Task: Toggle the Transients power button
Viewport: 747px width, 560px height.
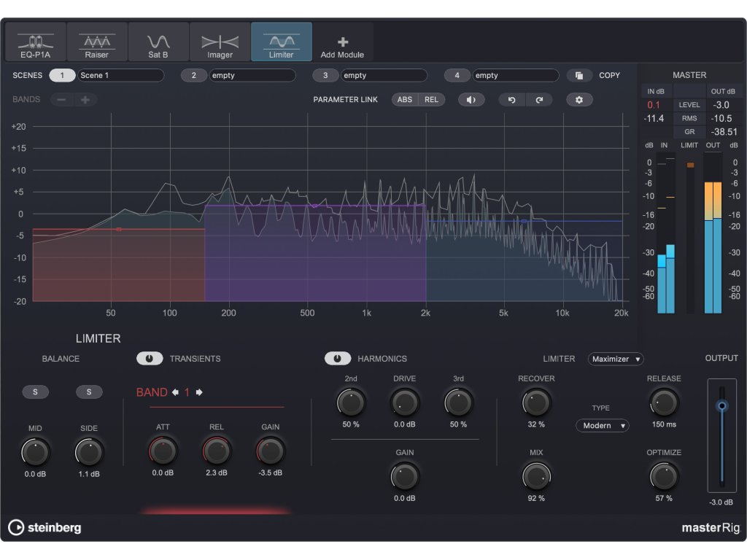Action: tap(150, 359)
